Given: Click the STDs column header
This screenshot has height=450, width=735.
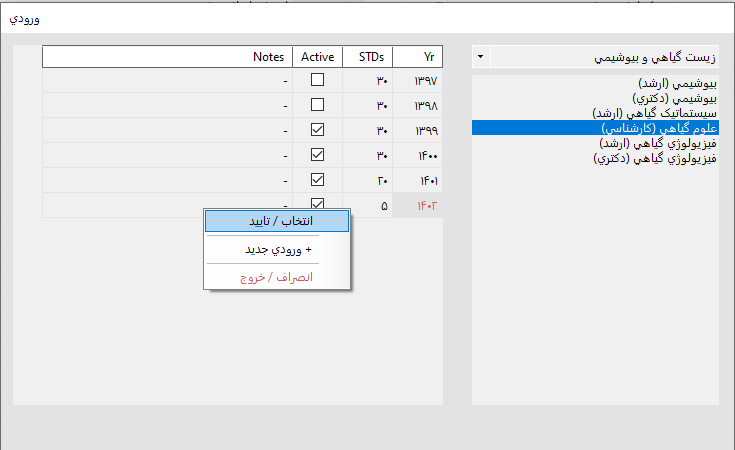Looking at the screenshot, I should 367,57.
